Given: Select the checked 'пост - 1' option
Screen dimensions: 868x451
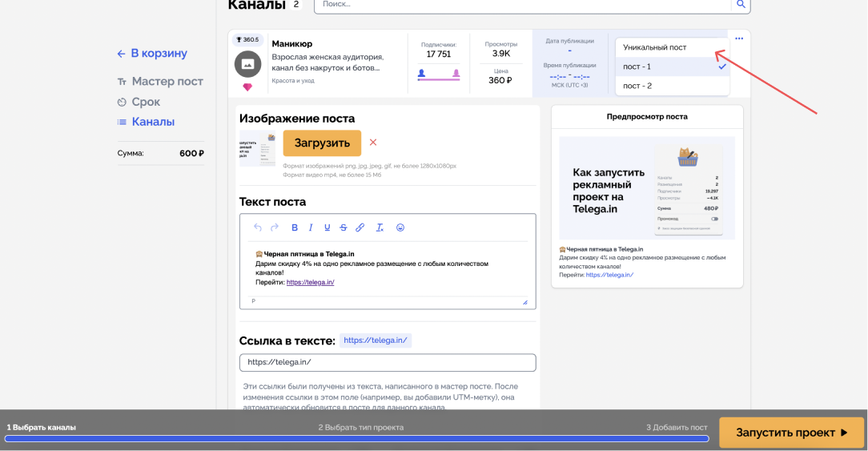Looking at the screenshot, I should [637, 66].
